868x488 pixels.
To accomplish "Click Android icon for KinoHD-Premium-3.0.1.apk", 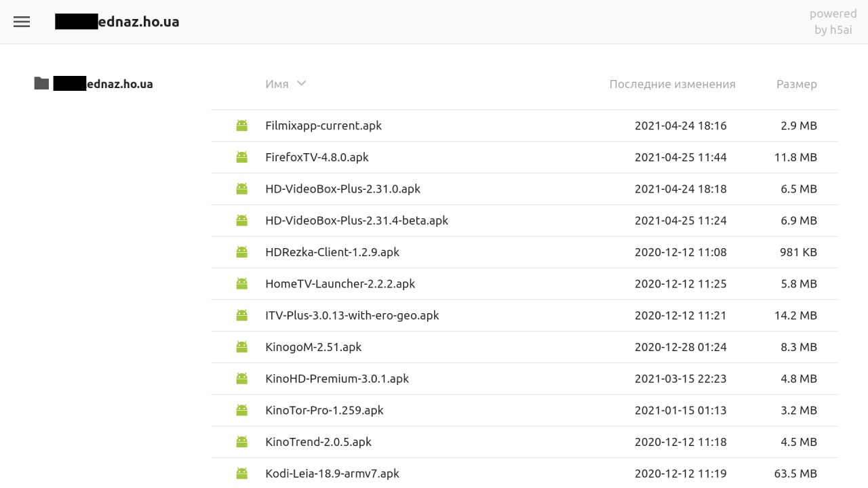I will (x=241, y=378).
